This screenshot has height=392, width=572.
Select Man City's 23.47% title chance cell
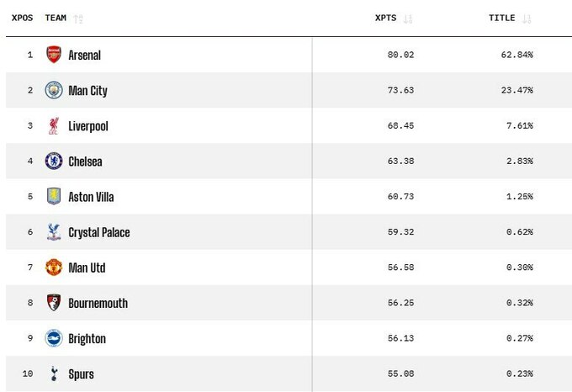click(x=516, y=91)
